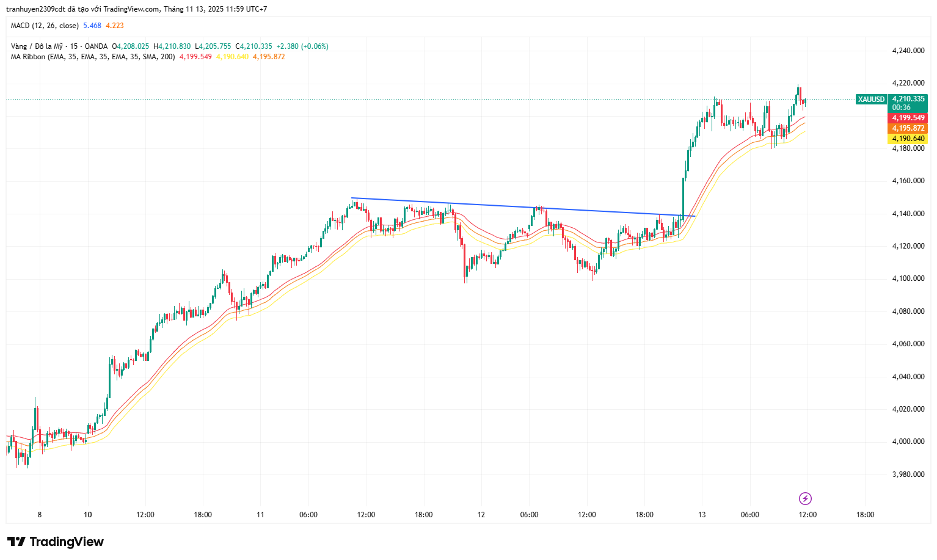Click the 4,240.000 price scale label
The height and width of the screenshot is (560, 937).
(908, 51)
